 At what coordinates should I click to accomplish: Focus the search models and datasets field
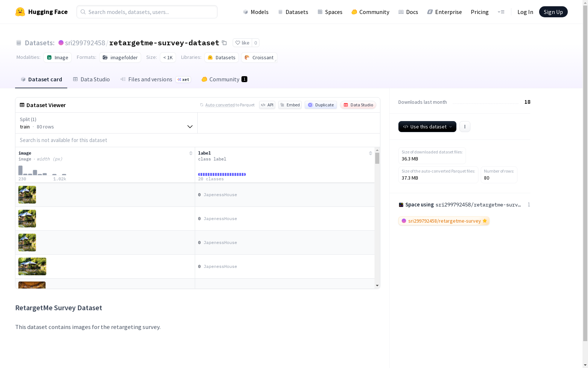(x=147, y=12)
